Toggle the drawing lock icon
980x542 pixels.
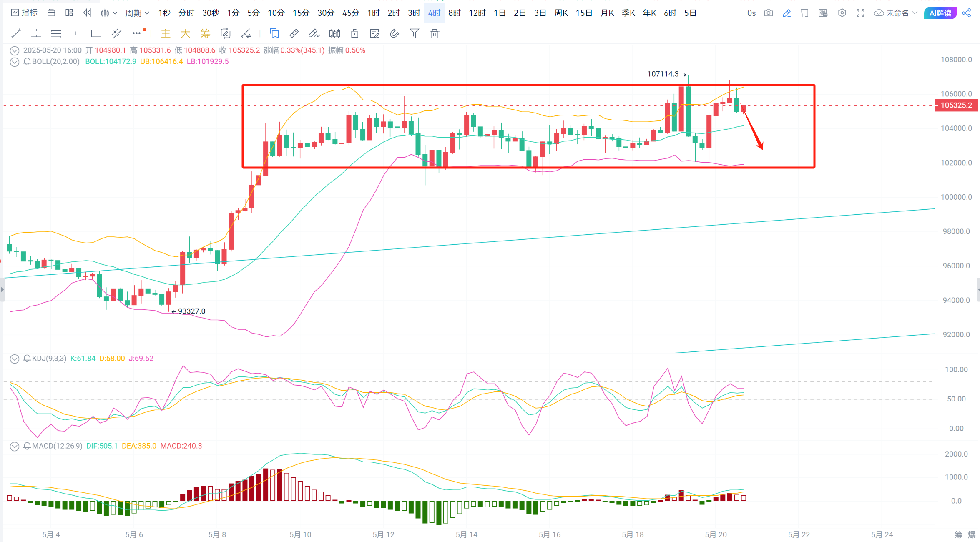coord(354,33)
